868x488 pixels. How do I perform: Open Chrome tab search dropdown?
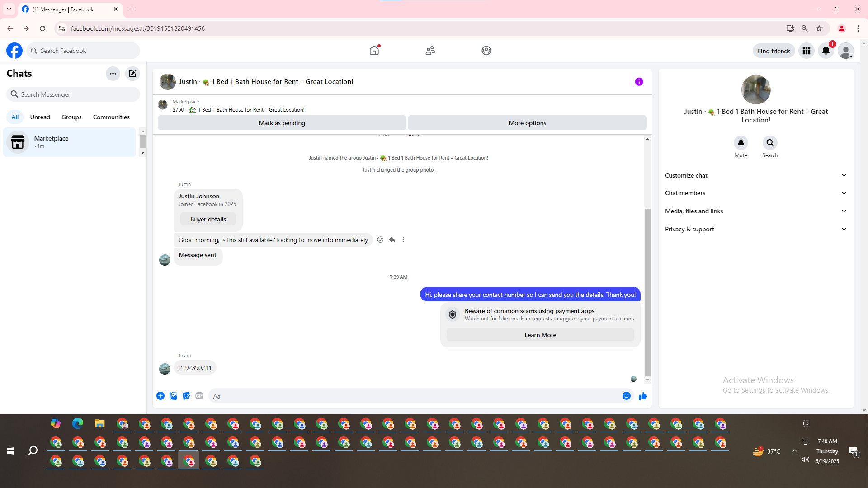pos(9,9)
